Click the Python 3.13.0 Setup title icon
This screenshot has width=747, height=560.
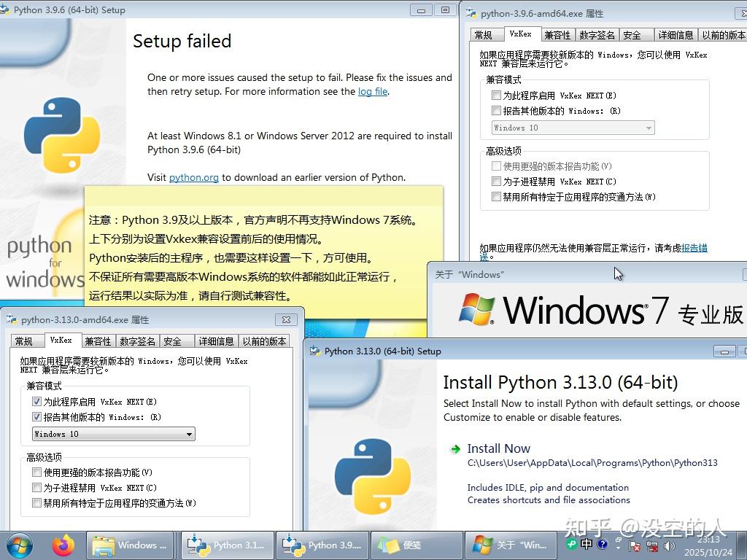(x=315, y=351)
